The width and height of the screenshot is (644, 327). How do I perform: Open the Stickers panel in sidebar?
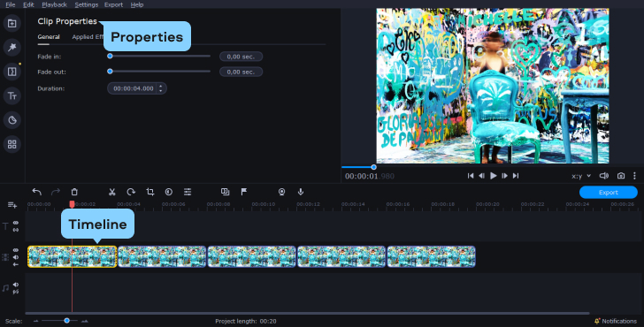coord(11,120)
